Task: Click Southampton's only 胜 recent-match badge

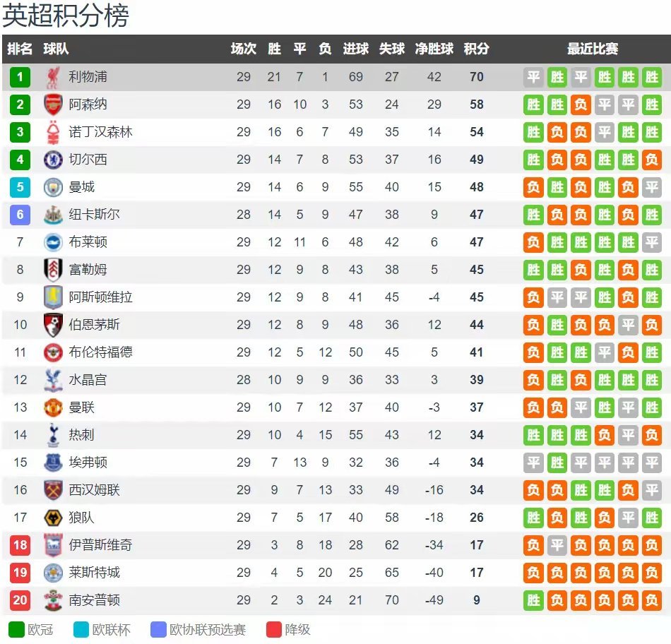Action: tap(533, 600)
